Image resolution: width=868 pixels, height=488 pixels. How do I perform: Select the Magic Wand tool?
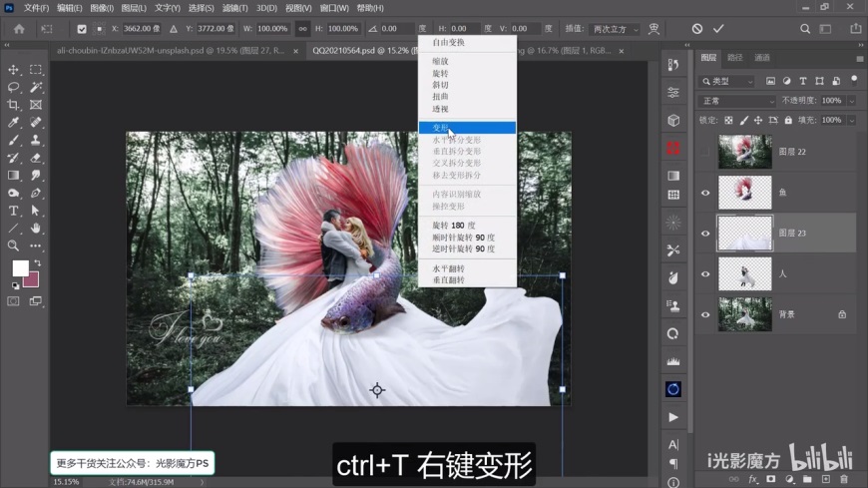click(x=36, y=88)
